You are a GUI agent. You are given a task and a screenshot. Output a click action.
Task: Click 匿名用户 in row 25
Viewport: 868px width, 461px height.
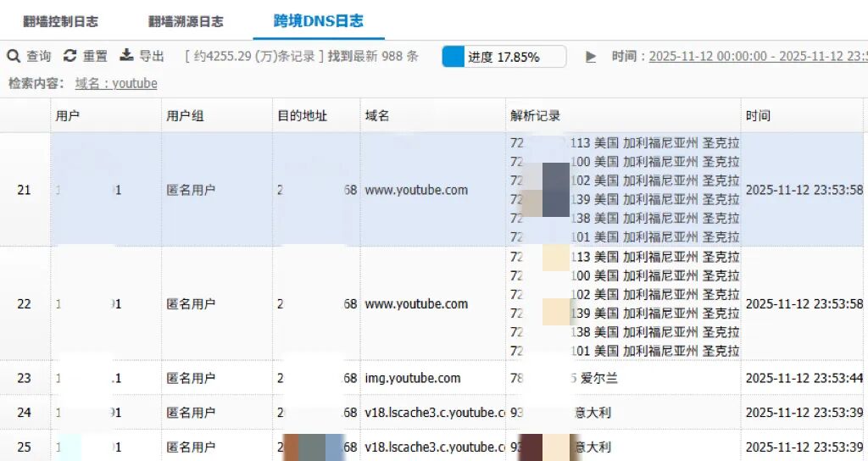[x=191, y=447]
